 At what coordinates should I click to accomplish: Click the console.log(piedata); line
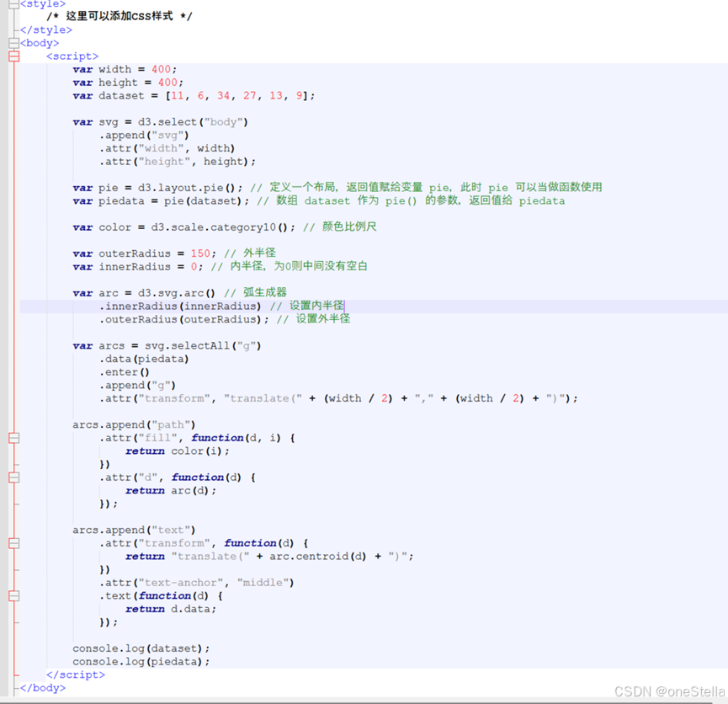(x=141, y=662)
